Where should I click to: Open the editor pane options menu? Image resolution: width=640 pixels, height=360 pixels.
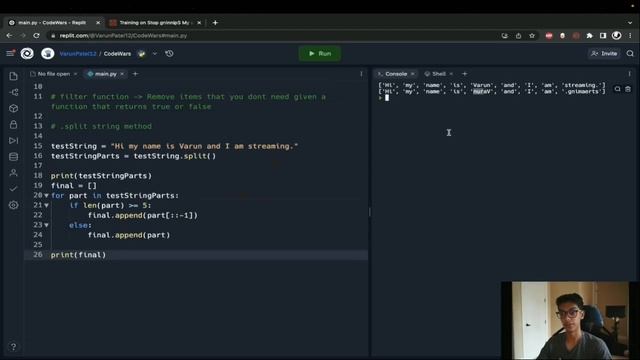[x=361, y=74]
